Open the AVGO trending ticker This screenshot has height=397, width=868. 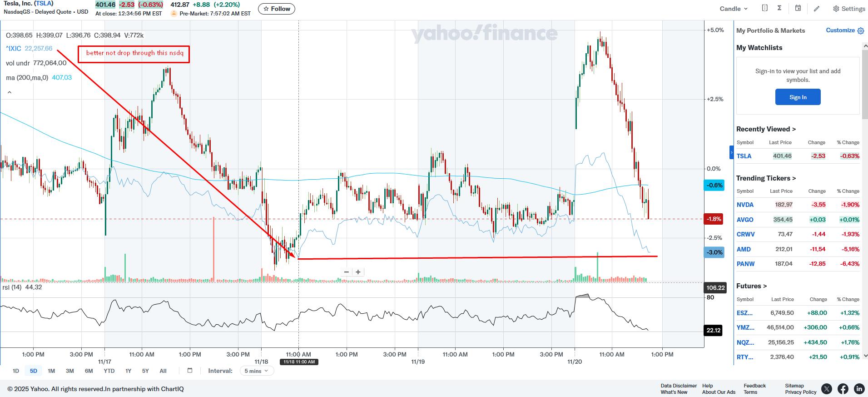pyautogui.click(x=745, y=220)
